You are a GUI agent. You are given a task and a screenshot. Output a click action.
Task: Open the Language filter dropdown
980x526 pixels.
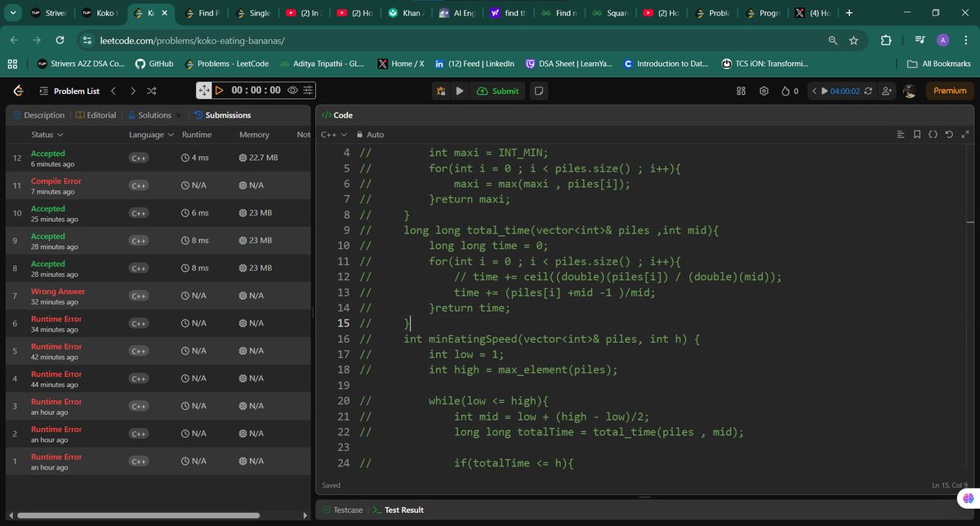pyautogui.click(x=151, y=135)
